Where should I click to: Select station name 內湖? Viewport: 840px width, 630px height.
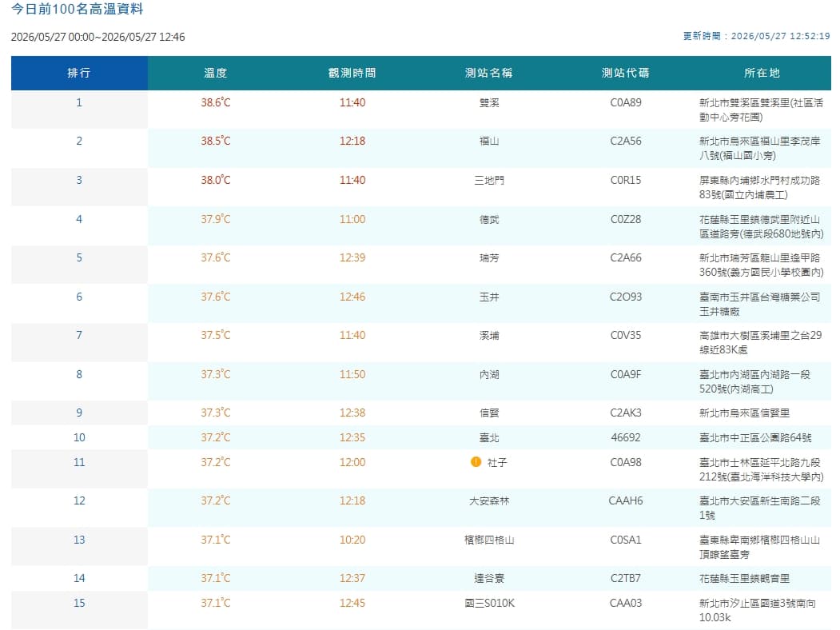point(489,375)
